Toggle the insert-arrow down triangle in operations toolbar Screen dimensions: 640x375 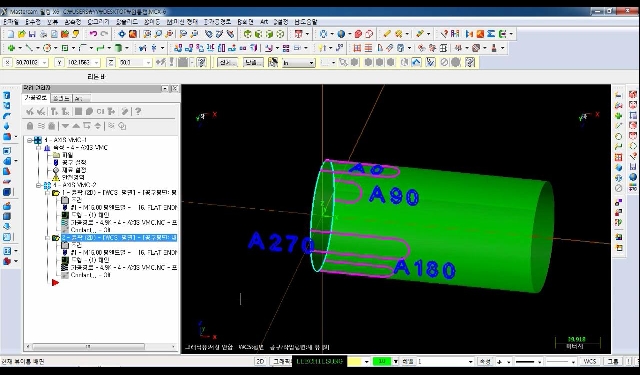click(x=65, y=126)
